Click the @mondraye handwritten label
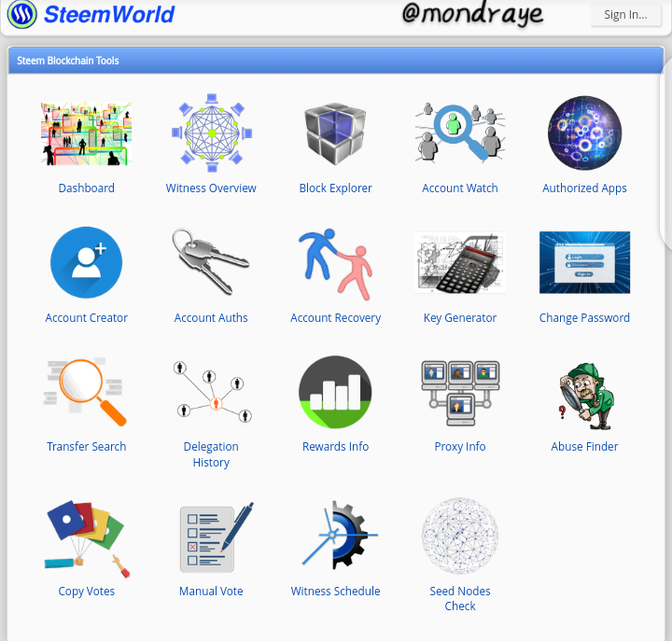672x641 pixels. tap(472, 13)
